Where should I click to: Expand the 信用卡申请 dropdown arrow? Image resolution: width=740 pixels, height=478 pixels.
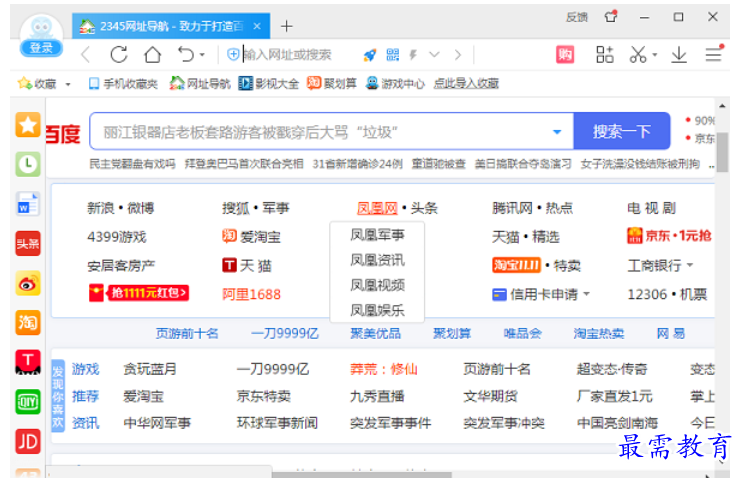[587, 294]
